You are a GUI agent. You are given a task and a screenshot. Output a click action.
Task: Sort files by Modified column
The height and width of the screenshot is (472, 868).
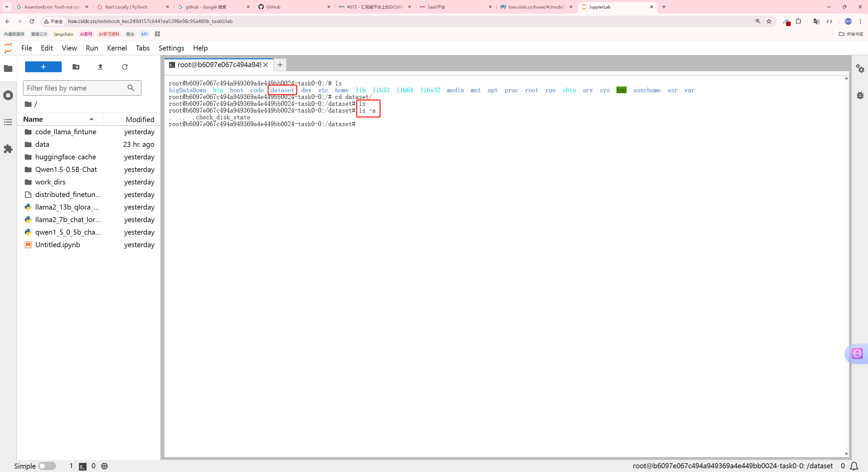(140, 119)
